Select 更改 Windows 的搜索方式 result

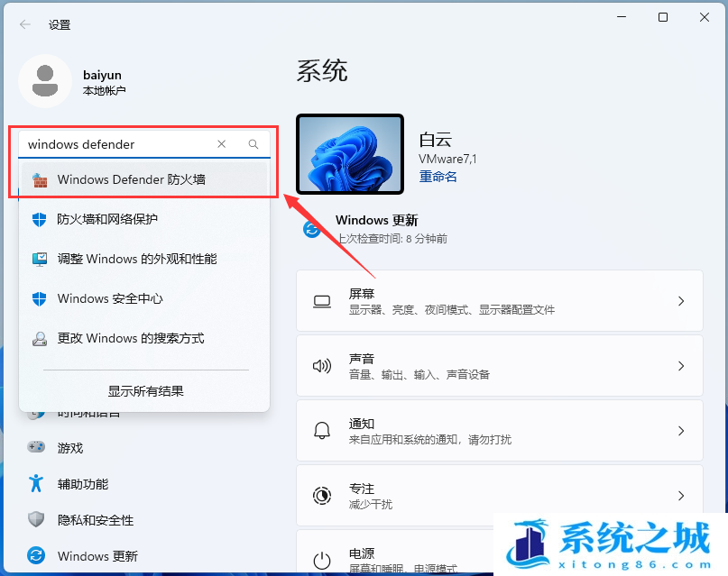144,339
